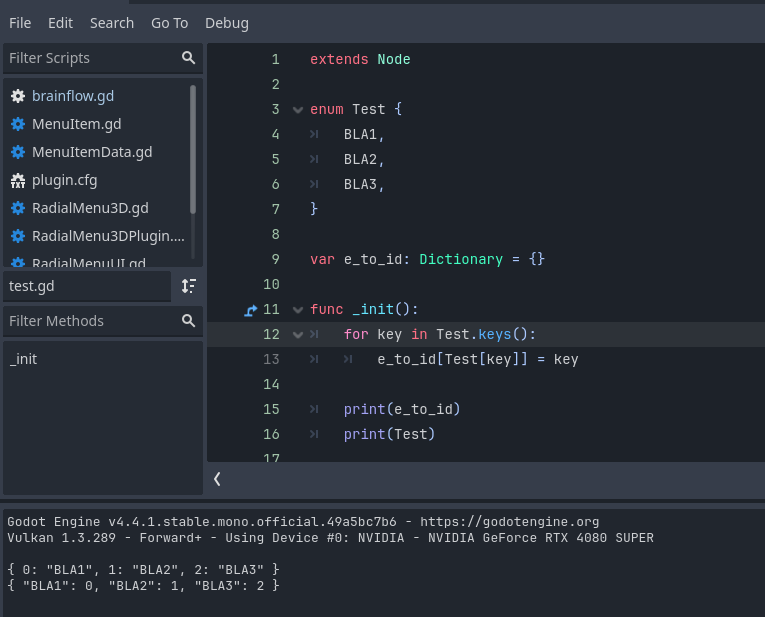Click the gear icon beside brainflow.gd
Viewport: 765px width, 617px height.
(17, 96)
